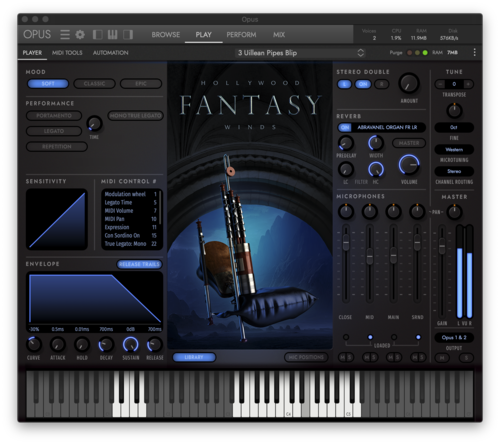The height and width of the screenshot is (444, 500).
Task: Open the MIDI Tools tab
Action: [67, 53]
